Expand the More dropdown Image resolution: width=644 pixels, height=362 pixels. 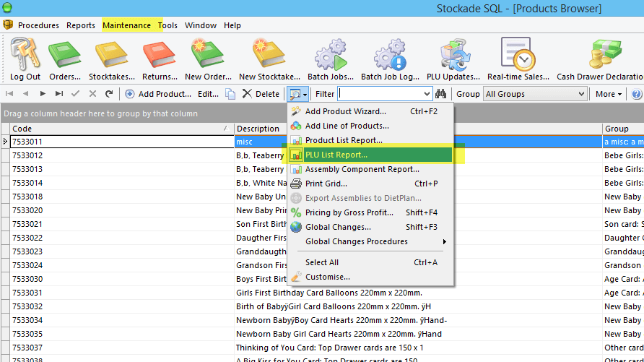pyautogui.click(x=609, y=94)
